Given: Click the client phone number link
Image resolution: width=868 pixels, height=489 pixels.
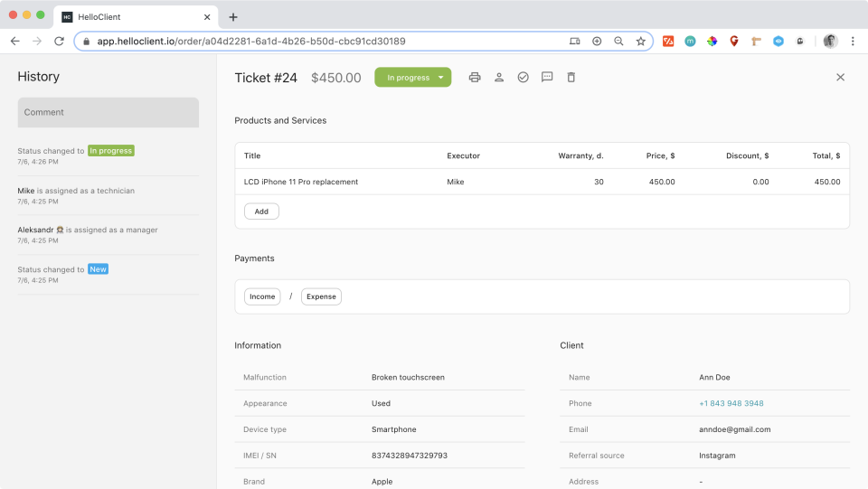Looking at the screenshot, I should coord(731,403).
